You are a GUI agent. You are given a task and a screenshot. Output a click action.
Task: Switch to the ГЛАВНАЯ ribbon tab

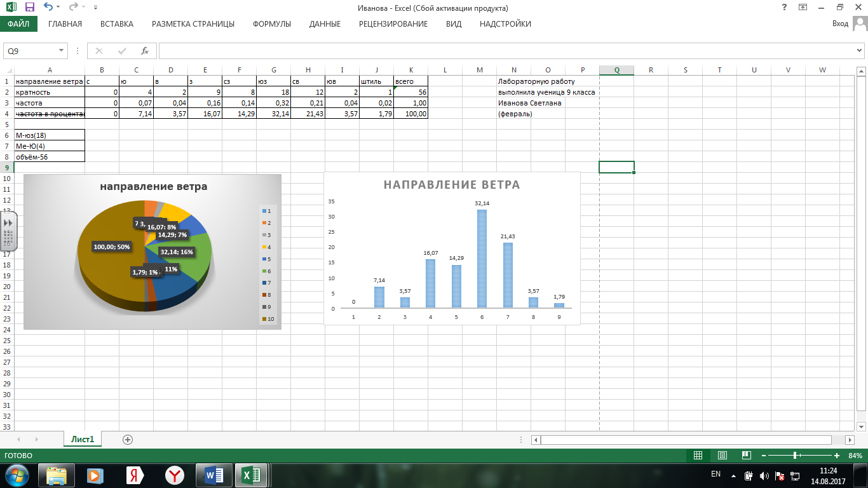65,24
